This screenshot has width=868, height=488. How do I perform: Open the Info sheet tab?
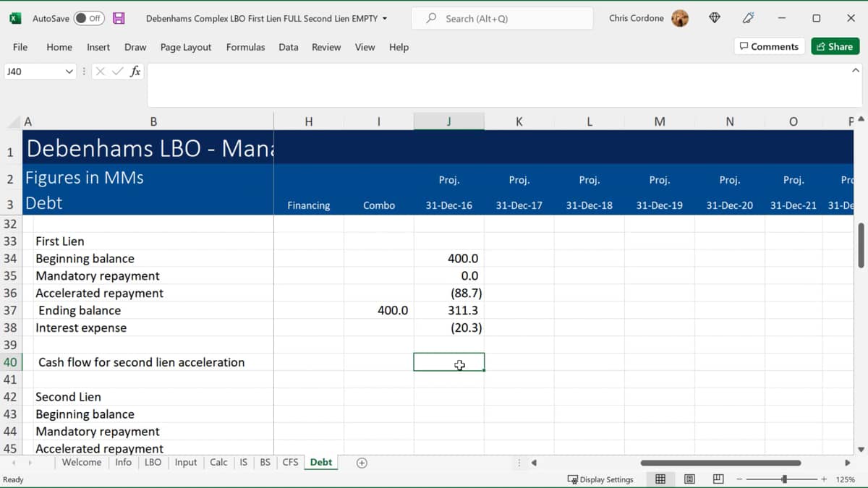[124, 462]
